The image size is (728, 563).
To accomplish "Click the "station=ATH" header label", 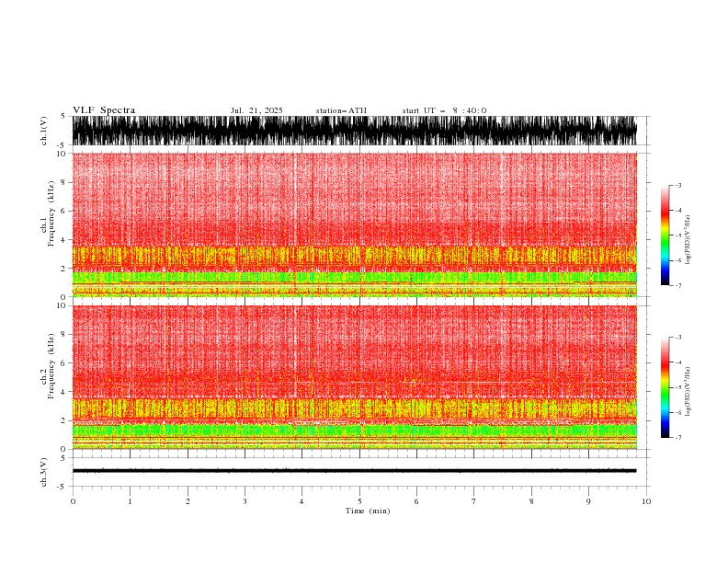I will pyautogui.click(x=341, y=110).
